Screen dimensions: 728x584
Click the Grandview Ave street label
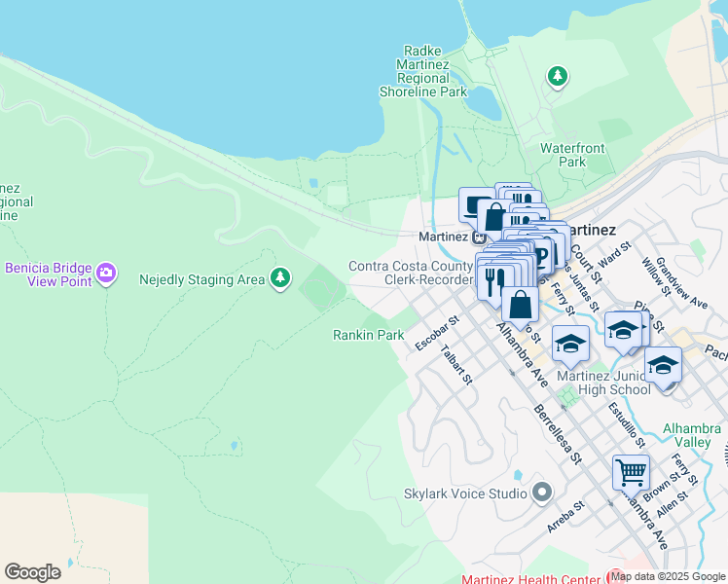click(681, 283)
